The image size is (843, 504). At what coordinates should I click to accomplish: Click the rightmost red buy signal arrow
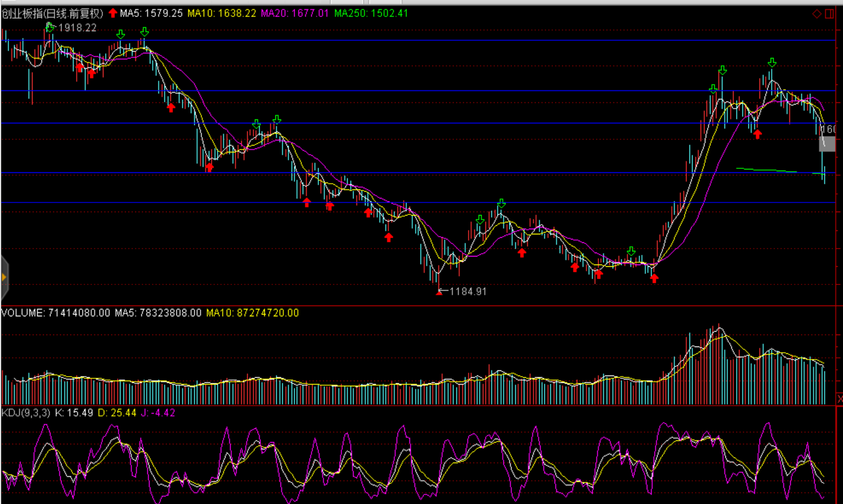click(x=758, y=134)
